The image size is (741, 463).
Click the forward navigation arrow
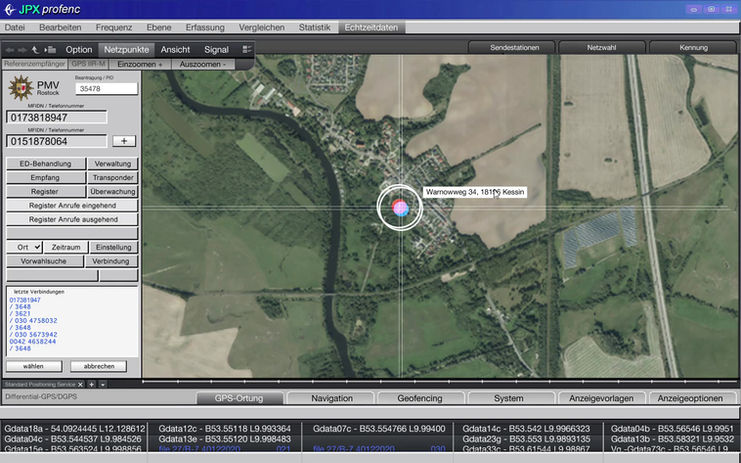[x=22, y=50]
